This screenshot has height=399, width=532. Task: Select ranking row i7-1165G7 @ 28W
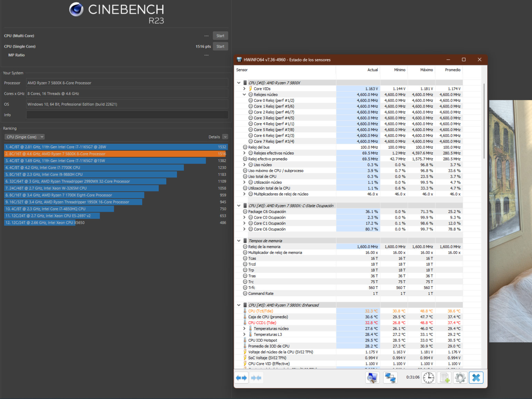[x=116, y=147]
